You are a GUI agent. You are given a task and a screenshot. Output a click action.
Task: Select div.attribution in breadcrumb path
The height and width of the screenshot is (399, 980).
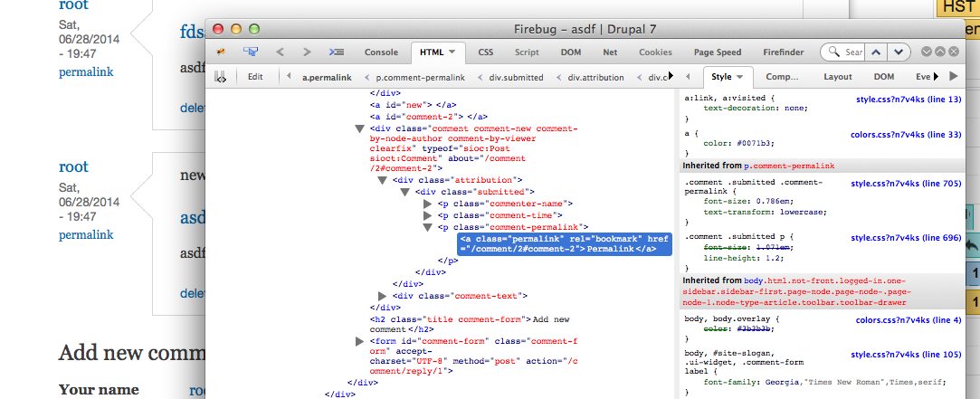[x=595, y=78]
